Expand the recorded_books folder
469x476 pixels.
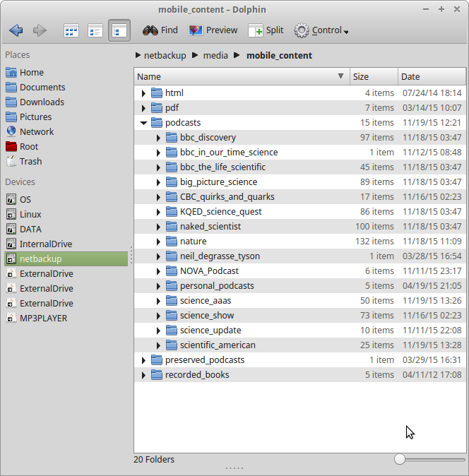pos(143,375)
